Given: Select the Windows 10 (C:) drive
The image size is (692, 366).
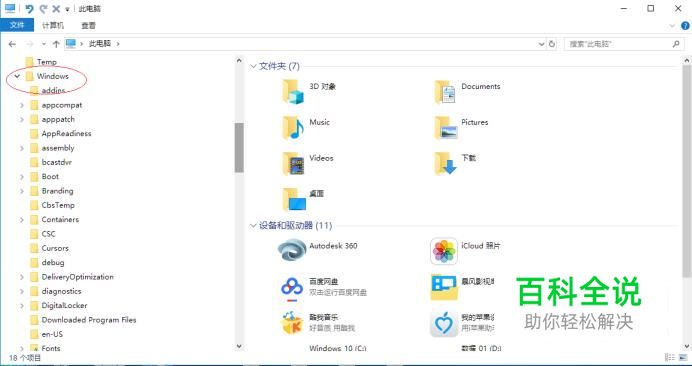Looking at the screenshot, I should click(x=338, y=348).
